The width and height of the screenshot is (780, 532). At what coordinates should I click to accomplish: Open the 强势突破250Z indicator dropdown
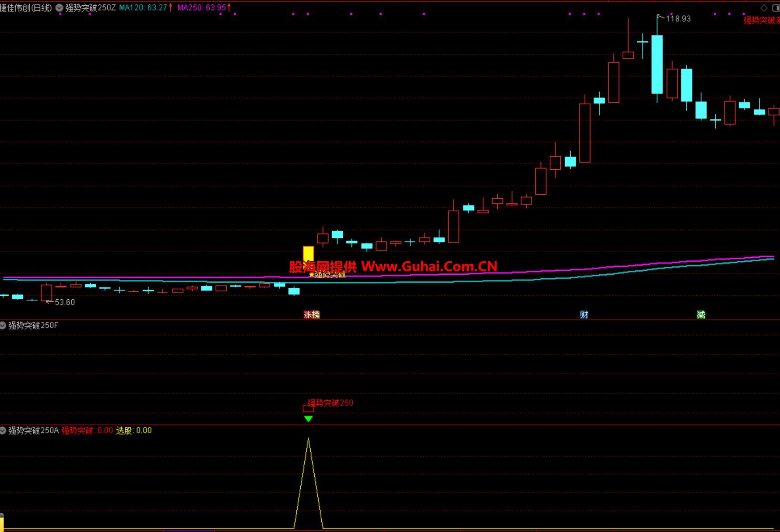click(60, 8)
